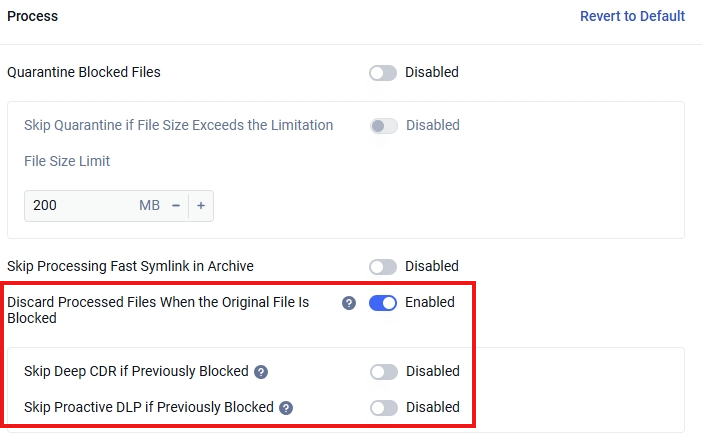Increase File Size Limit with plus button
The height and width of the screenshot is (448, 702).
coord(201,205)
